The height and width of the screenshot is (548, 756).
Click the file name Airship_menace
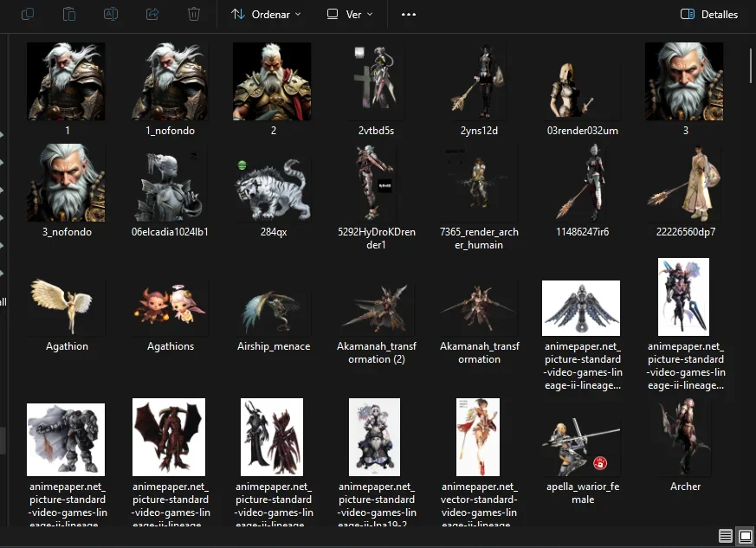pyautogui.click(x=274, y=346)
